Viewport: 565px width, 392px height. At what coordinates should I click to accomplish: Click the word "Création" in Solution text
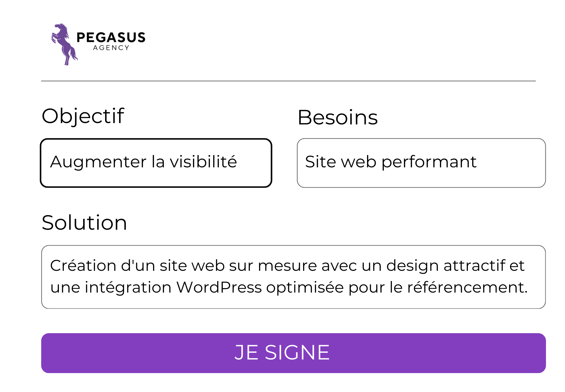83,265
